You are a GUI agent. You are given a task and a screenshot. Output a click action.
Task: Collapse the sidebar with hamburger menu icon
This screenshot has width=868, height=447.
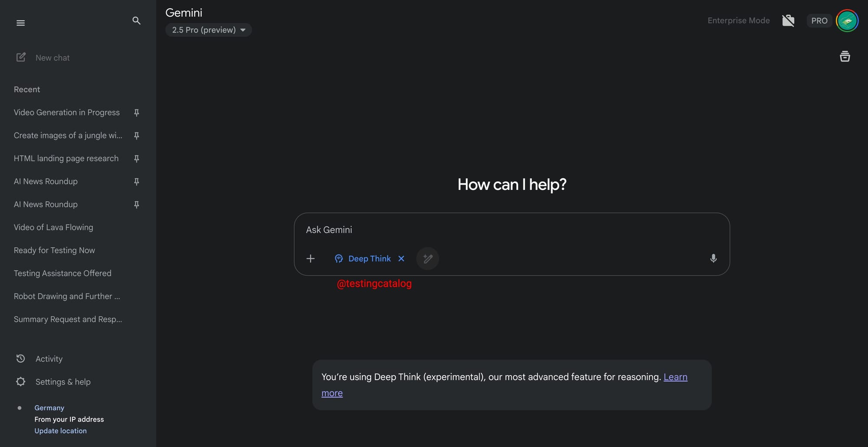pos(20,23)
